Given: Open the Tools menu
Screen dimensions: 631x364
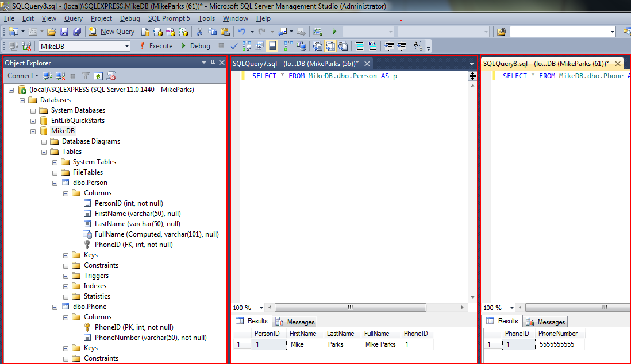Looking at the screenshot, I should (206, 18).
